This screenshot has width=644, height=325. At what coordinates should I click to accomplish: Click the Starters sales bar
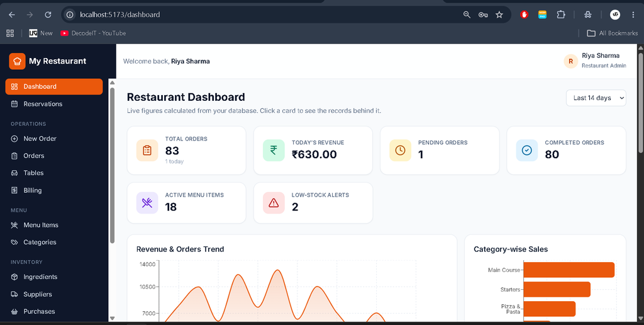[x=557, y=290]
